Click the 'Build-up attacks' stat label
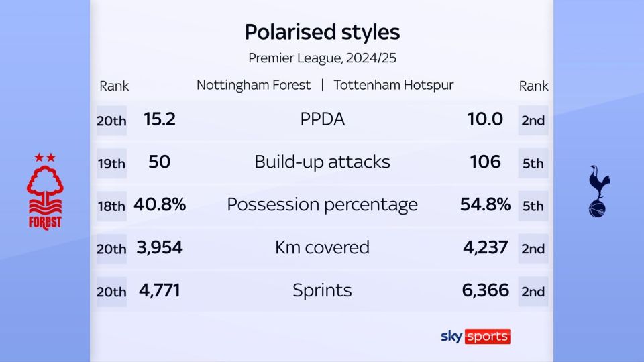The image size is (644, 362). click(x=322, y=162)
